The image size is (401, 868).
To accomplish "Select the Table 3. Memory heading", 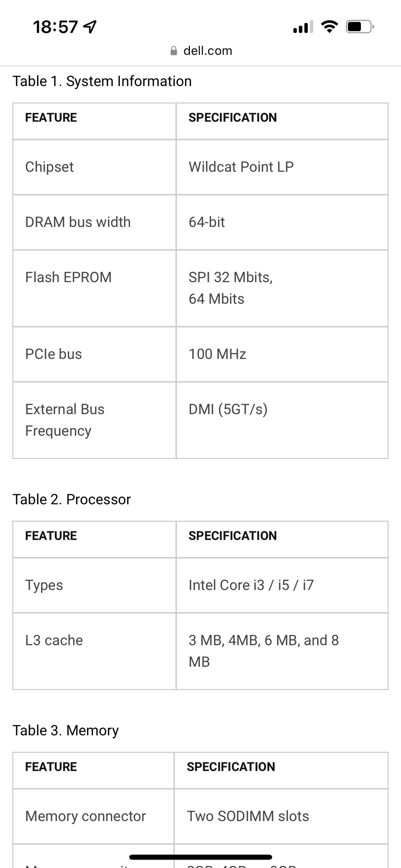I will point(66,730).
